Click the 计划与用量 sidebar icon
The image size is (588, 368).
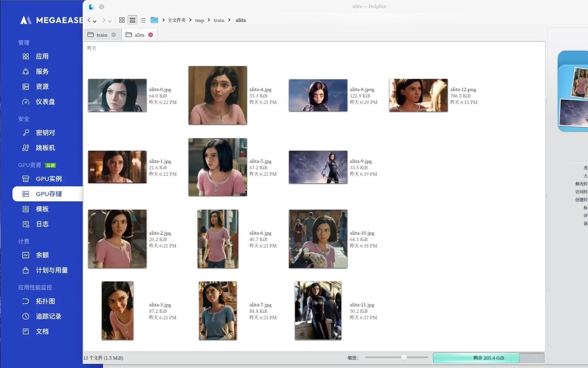coord(26,270)
